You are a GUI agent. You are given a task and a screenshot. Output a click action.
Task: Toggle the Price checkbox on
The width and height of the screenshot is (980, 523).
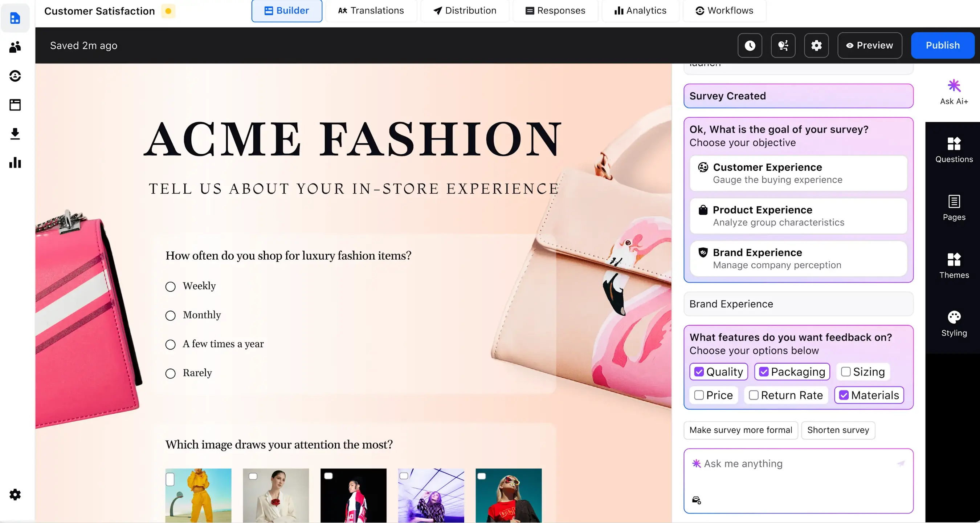(699, 395)
